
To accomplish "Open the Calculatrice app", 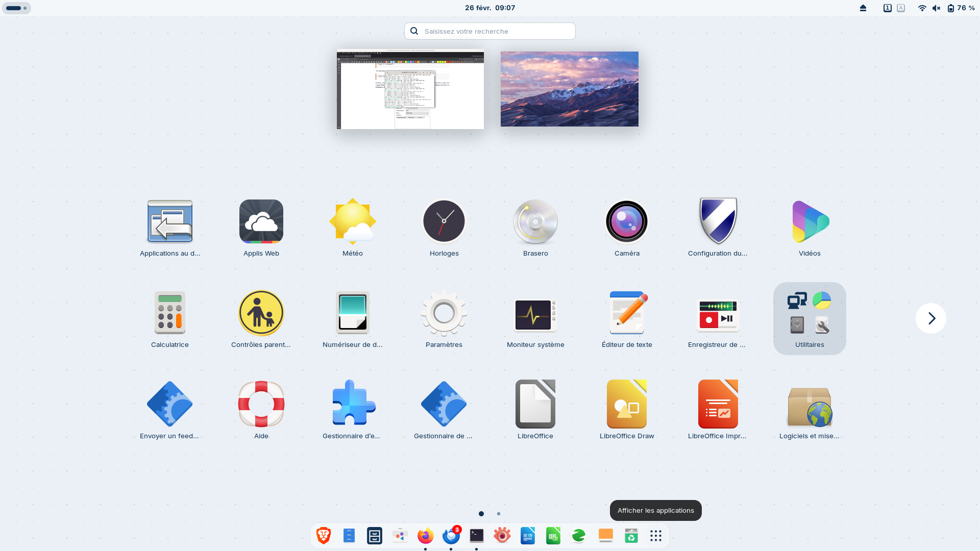I will coord(169,313).
